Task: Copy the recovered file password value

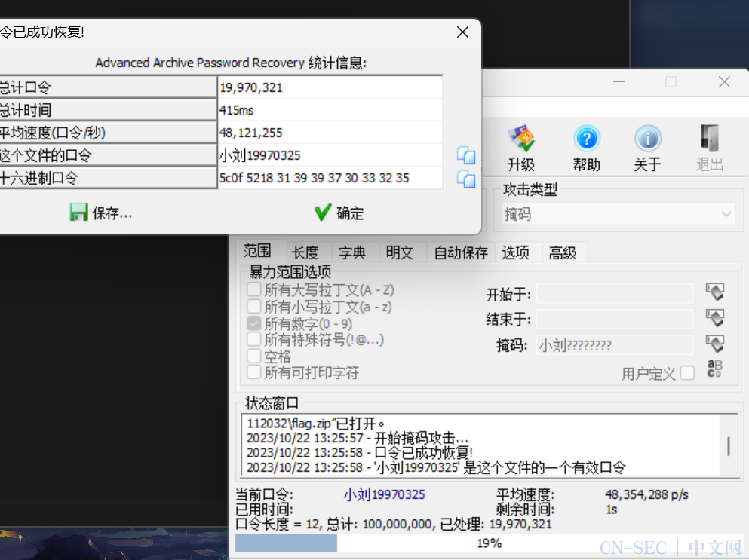Action: (466, 156)
